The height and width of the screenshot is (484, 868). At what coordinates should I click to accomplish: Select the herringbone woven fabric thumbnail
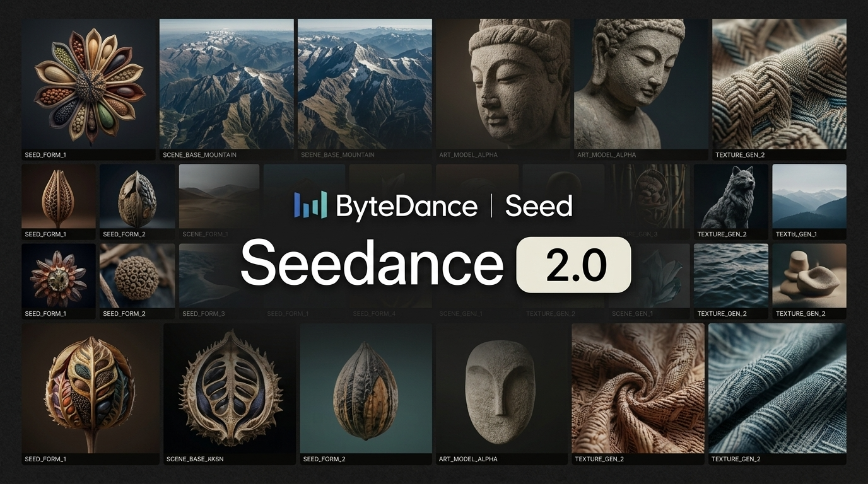click(x=779, y=84)
